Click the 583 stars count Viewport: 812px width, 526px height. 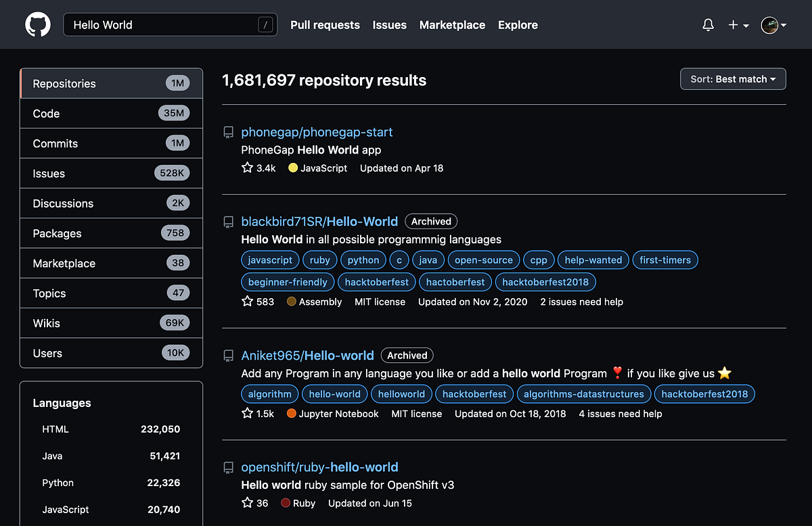pos(258,302)
